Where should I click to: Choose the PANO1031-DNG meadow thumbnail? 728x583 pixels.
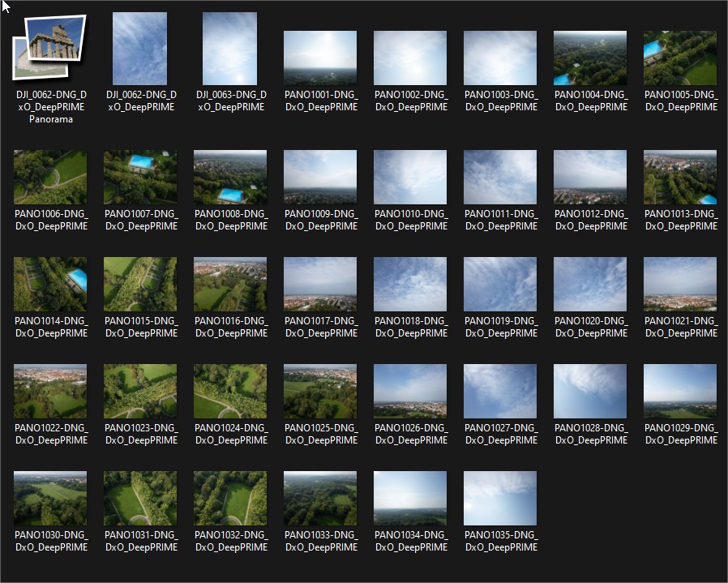[140, 498]
